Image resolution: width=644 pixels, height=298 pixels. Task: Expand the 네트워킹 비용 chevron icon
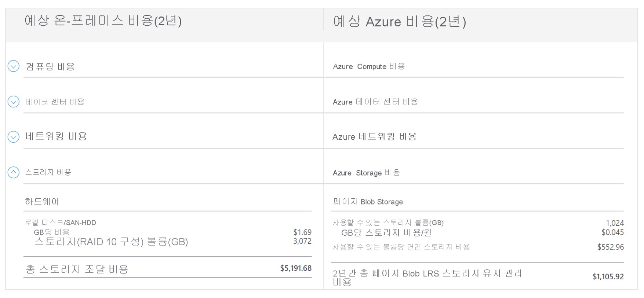pos(14,137)
